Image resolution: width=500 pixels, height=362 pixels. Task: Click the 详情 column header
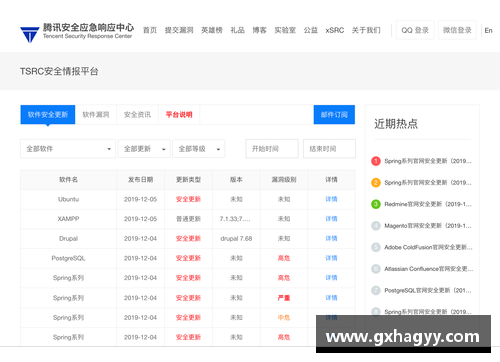click(331, 180)
